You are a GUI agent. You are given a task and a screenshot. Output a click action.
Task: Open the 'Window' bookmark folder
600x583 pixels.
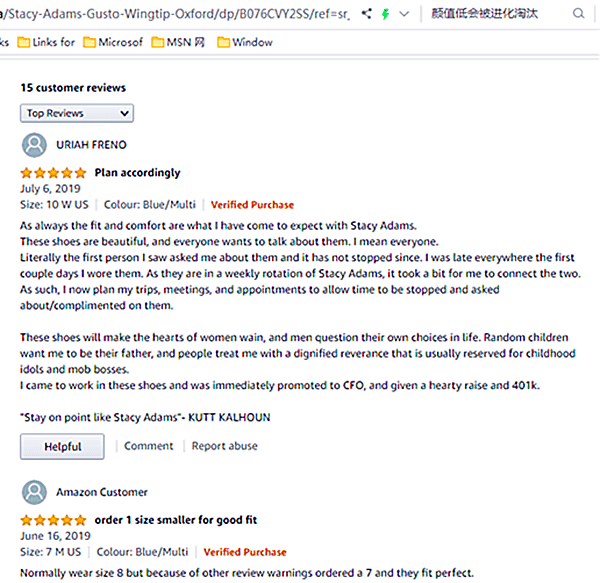245,42
